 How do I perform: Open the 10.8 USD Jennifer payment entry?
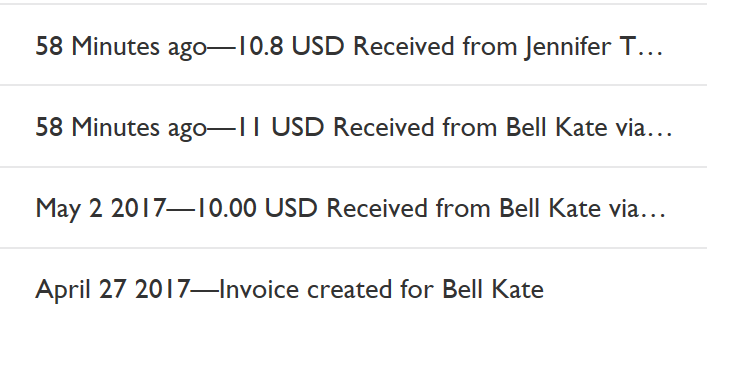[x=353, y=45]
